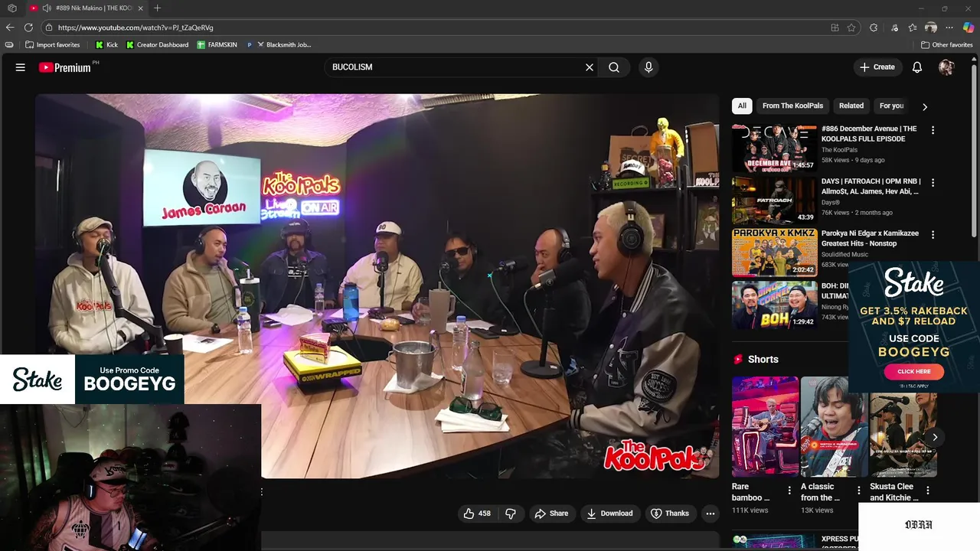Open Parokya Ni Edgar x Kamikazee title

(870, 238)
